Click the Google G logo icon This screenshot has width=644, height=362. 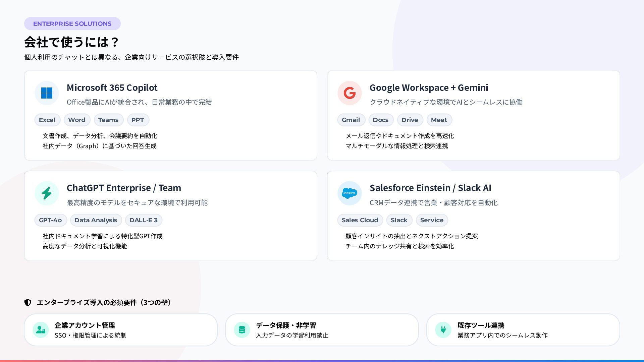(x=350, y=93)
